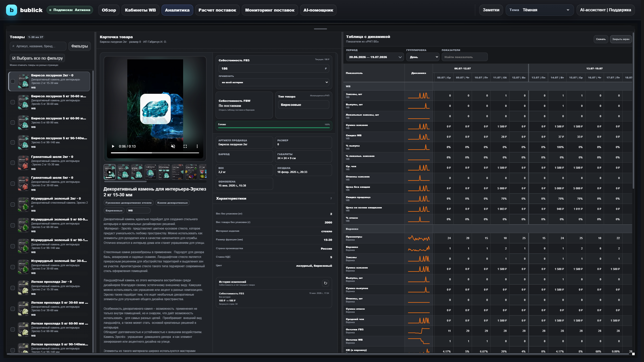Click the 14.07 | Вт column header
The image size is (644, 362).
[557, 78]
